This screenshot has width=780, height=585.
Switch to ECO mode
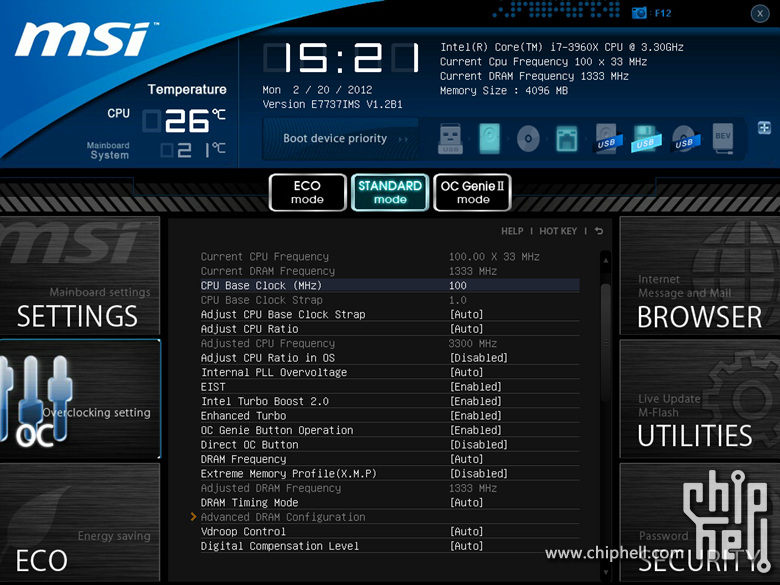click(x=307, y=193)
